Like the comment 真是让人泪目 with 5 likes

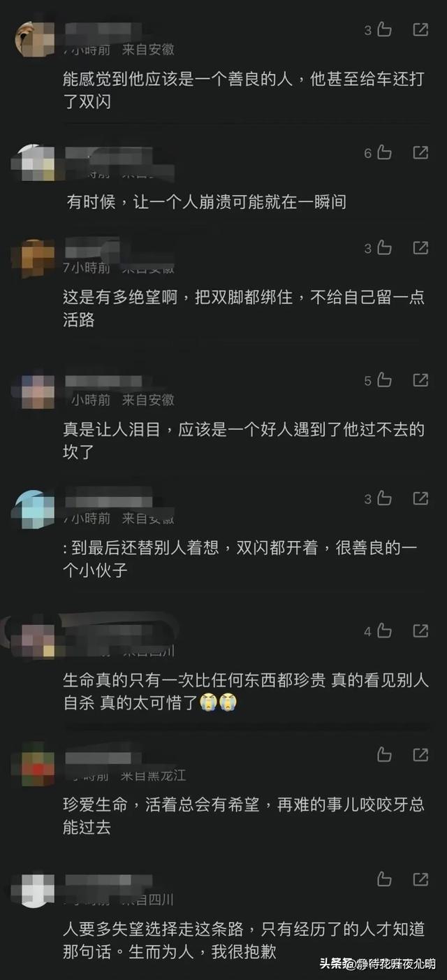click(384, 380)
